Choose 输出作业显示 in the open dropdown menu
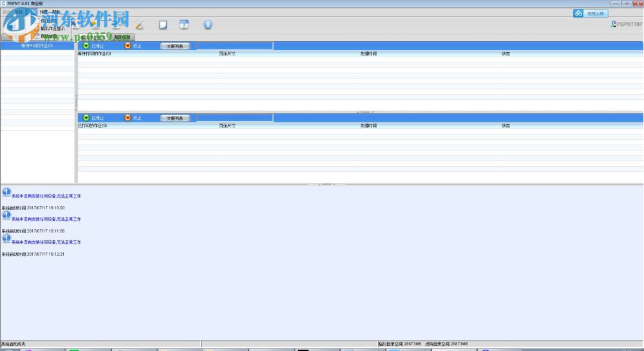 [x=53, y=29]
